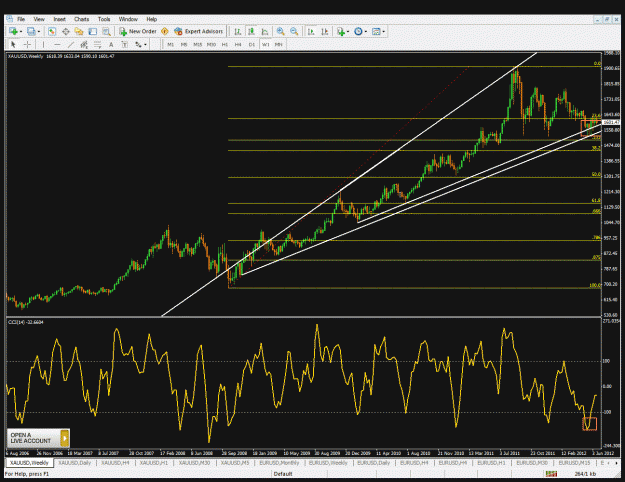Switch to the XAUUSD,Daily chart tab

[75, 462]
